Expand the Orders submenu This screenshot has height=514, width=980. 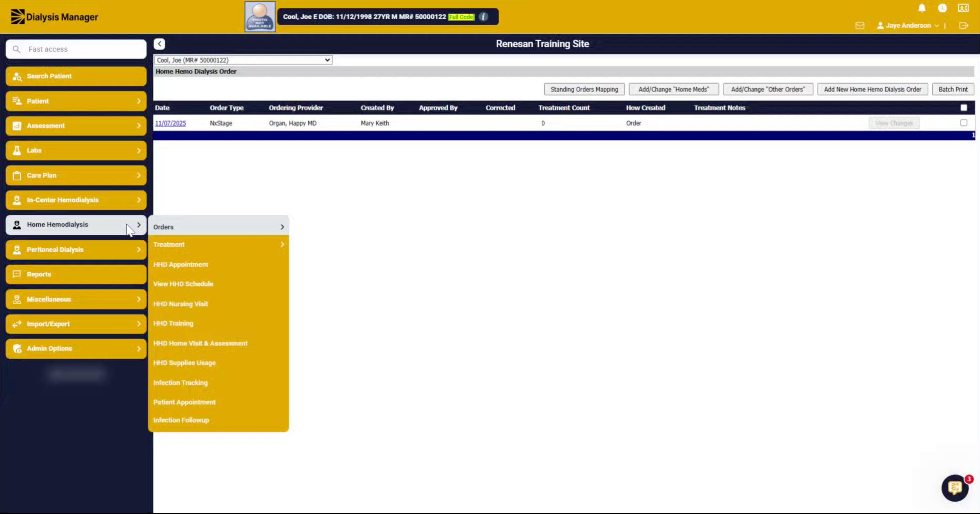(218, 227)
